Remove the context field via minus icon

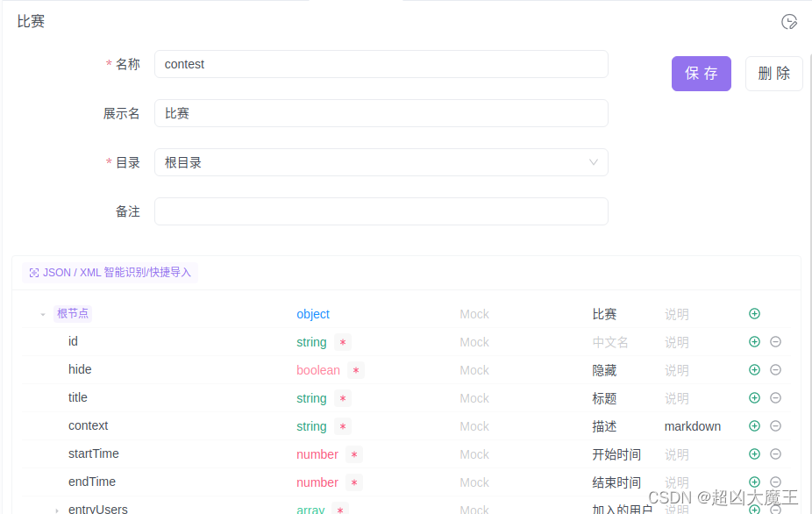tap(775, 425)
